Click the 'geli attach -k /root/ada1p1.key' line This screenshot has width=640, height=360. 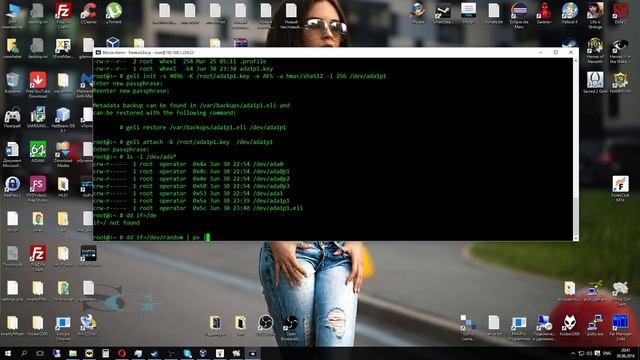182,142
